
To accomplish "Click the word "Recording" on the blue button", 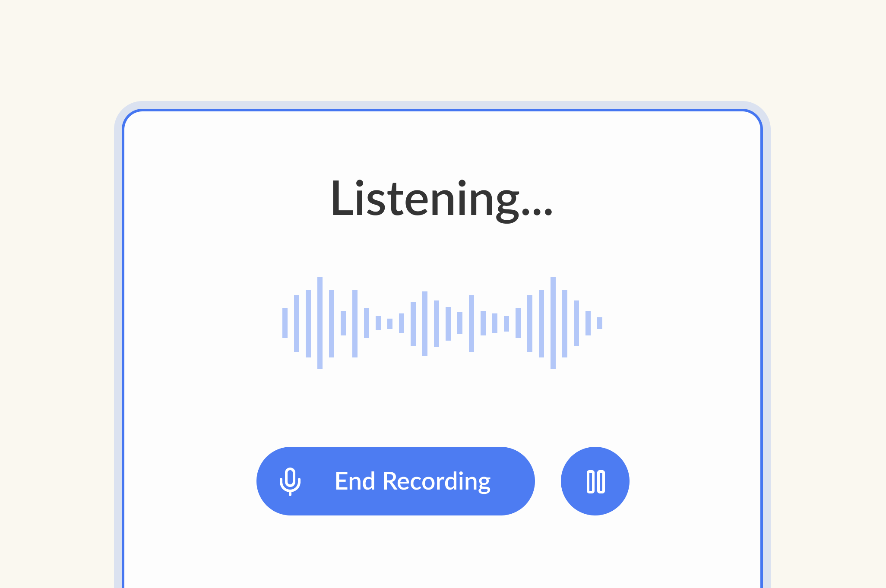I will point(437,482).
